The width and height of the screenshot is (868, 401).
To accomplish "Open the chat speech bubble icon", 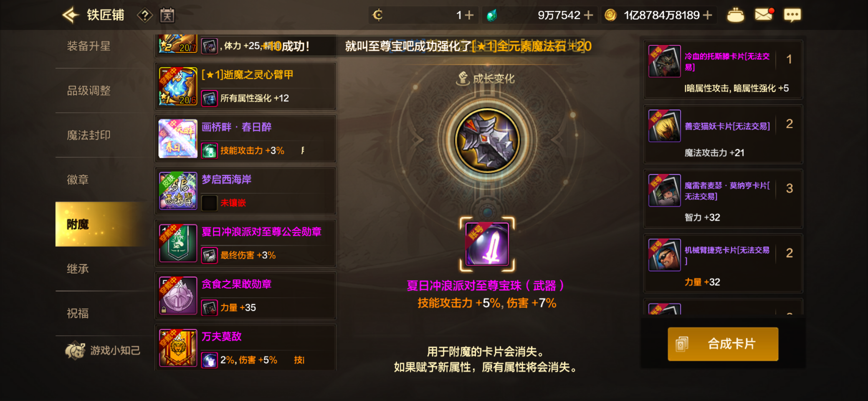I will pyautogui.click(x=792, y=15).
